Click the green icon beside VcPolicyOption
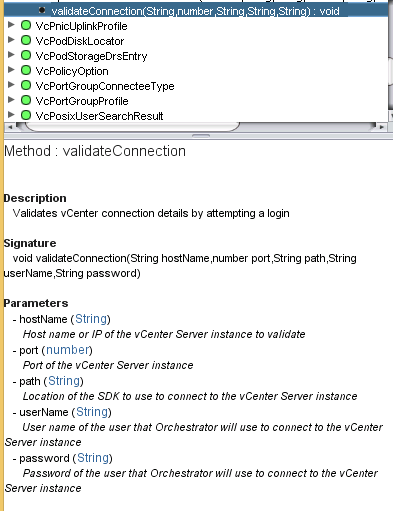396x511 pixels. tap(26, 71)
